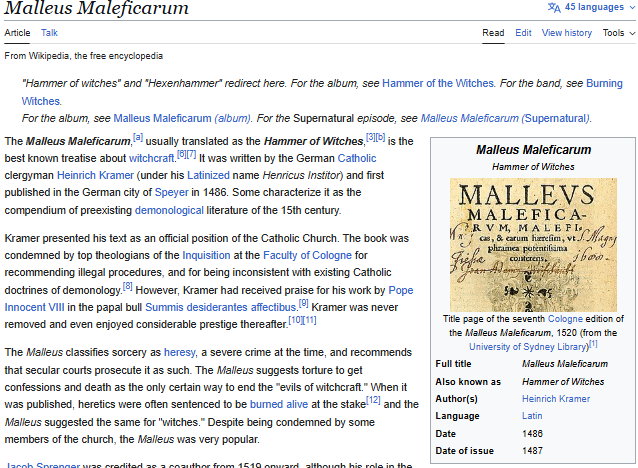The image size is (638, 468).
Task: Switch to the Talk tab
Action: [x=49, y=33]
